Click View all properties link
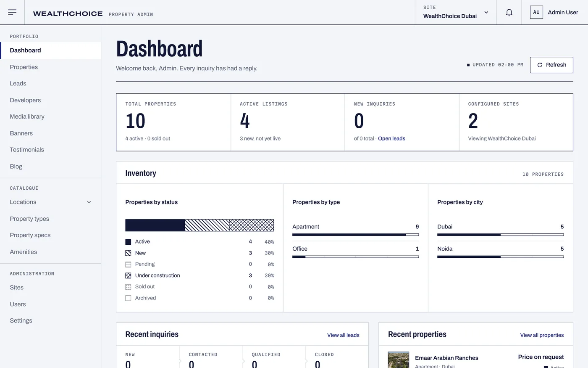This screenshot has height=368, width=588. tap(542, 335)
